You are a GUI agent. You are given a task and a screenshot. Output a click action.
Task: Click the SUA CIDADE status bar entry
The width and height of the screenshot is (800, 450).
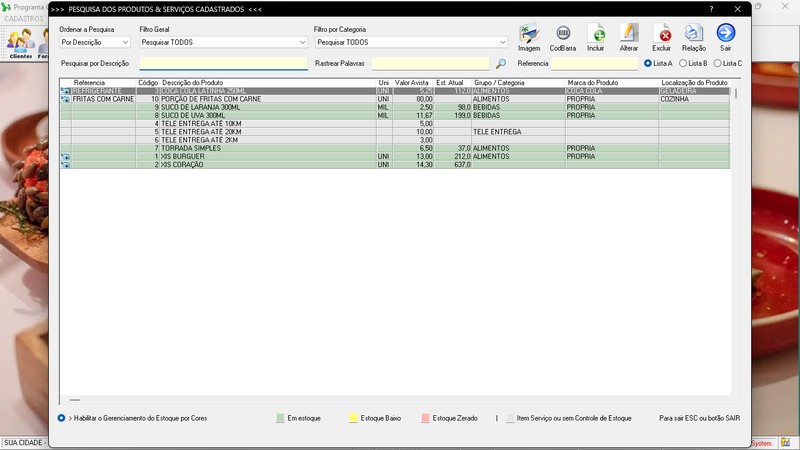point(23,443)
